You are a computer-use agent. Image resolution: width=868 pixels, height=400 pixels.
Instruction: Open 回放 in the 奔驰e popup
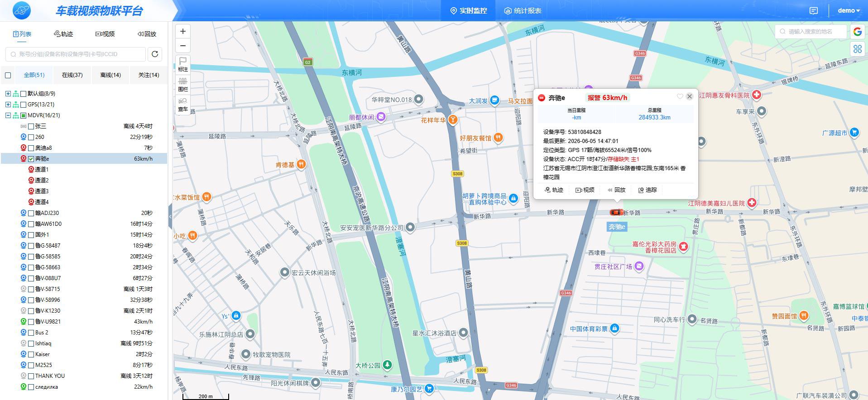click(x=616, y=190)
